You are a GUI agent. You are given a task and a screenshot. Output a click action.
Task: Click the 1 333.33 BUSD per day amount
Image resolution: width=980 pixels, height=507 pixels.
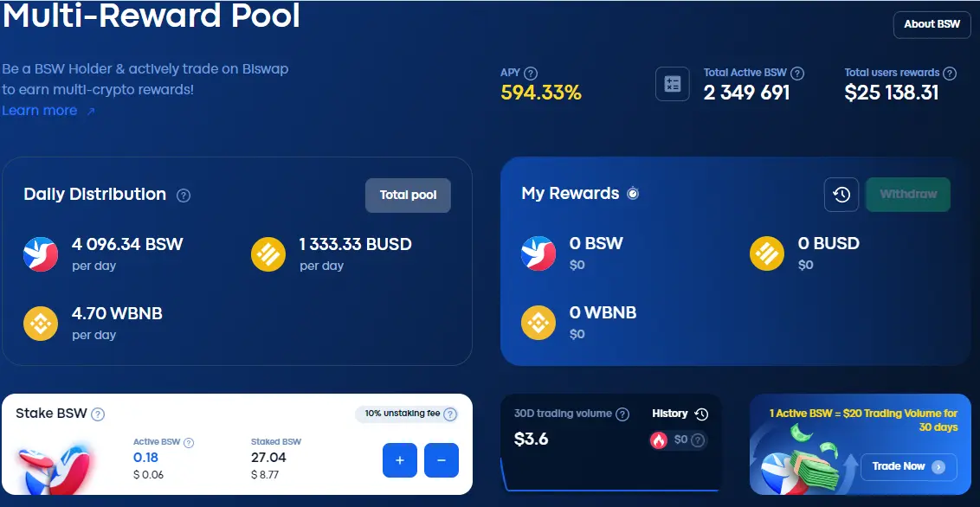tap(356, 244)
